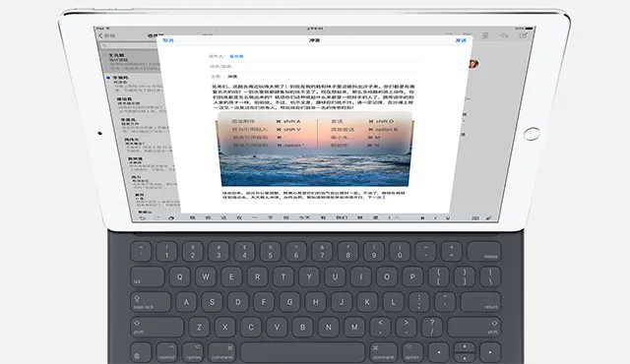Insert photo using camera icon in shortcut bar

(475, 218)
